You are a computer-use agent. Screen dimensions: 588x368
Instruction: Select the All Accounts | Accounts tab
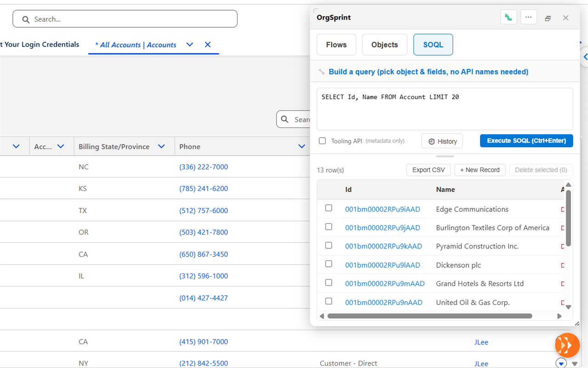pos(136,45)
